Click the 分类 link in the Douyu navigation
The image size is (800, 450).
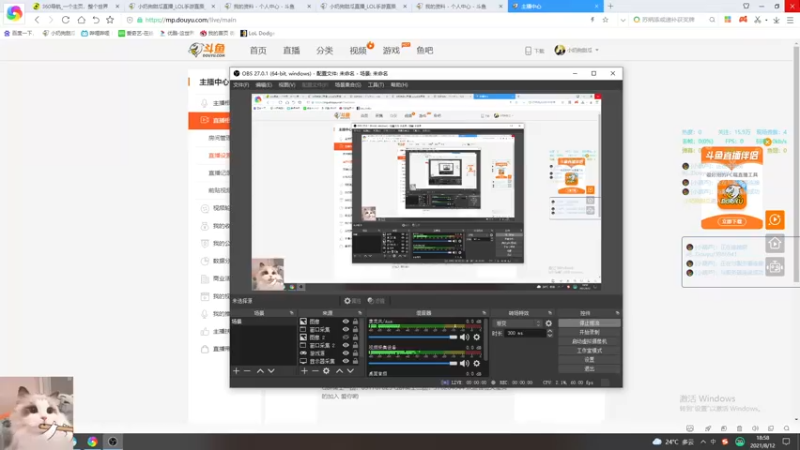[324, 50]
